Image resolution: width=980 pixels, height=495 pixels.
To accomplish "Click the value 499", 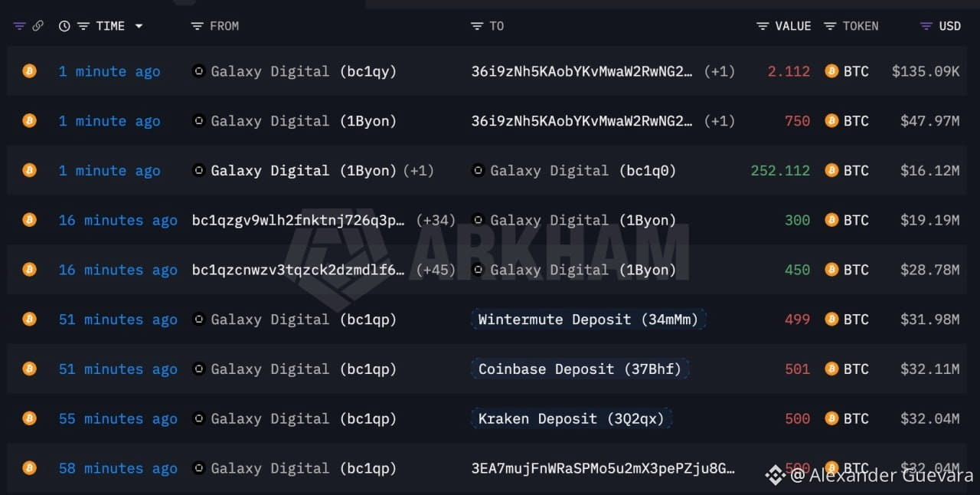I will tap(797, 320).
